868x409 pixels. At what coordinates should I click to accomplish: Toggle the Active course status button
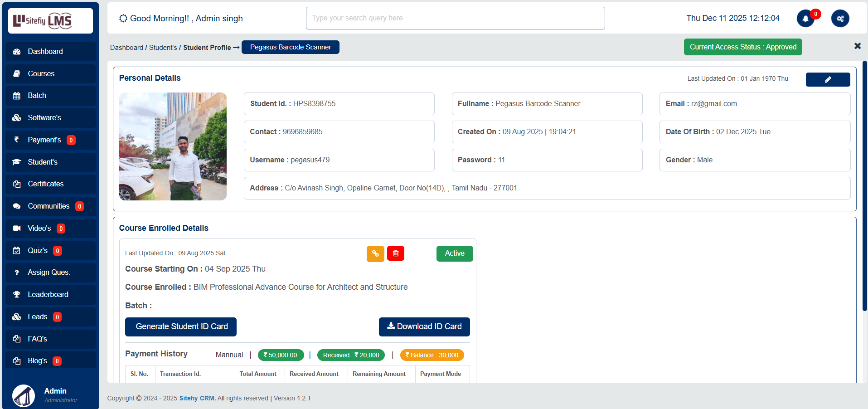click(454, 253)
